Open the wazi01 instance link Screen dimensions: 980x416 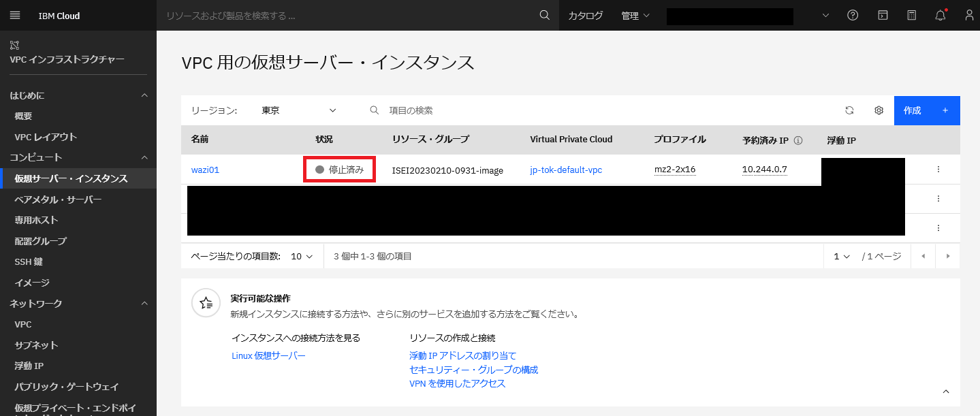coord(205,170)
